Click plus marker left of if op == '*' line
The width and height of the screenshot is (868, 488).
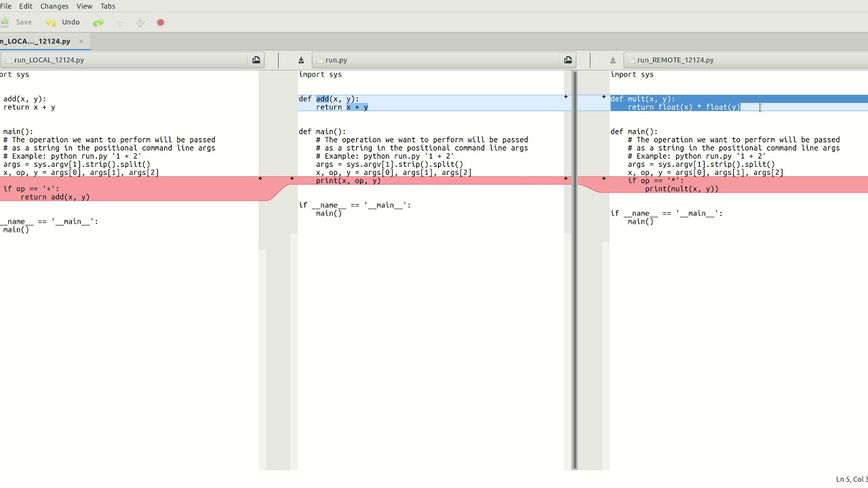point(604,179)
